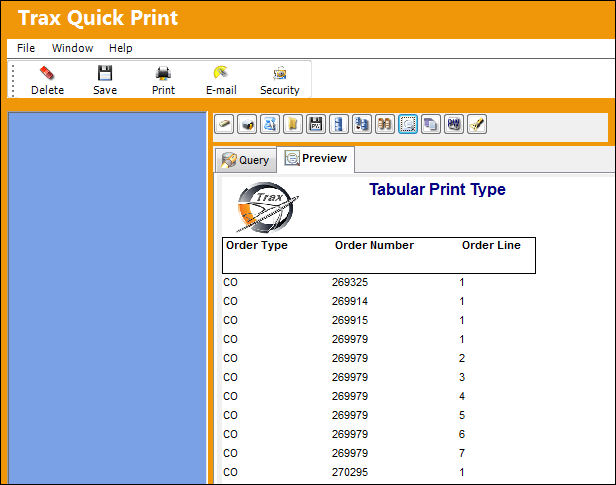The image size is (616, 485).
Task: Click the page with magnifier icon in report toolbar
Action: click(x=270, y=124)
